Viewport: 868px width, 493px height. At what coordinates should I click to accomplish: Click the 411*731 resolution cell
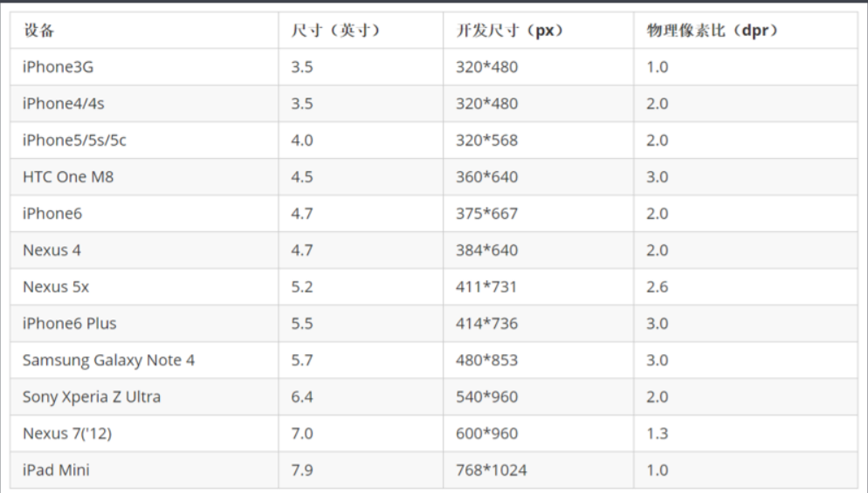coord(538,286)
